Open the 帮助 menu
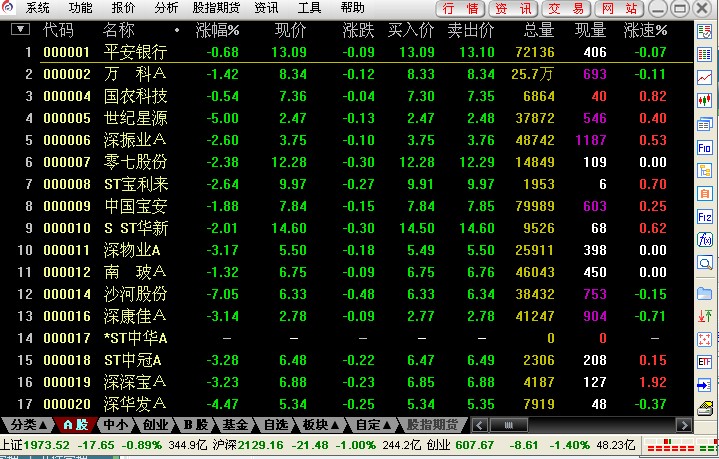The height and width of the screenshot is (459, 719). [353, 8]
